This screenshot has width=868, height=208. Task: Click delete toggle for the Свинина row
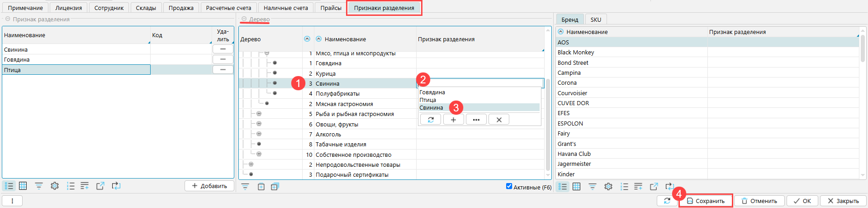223,49
